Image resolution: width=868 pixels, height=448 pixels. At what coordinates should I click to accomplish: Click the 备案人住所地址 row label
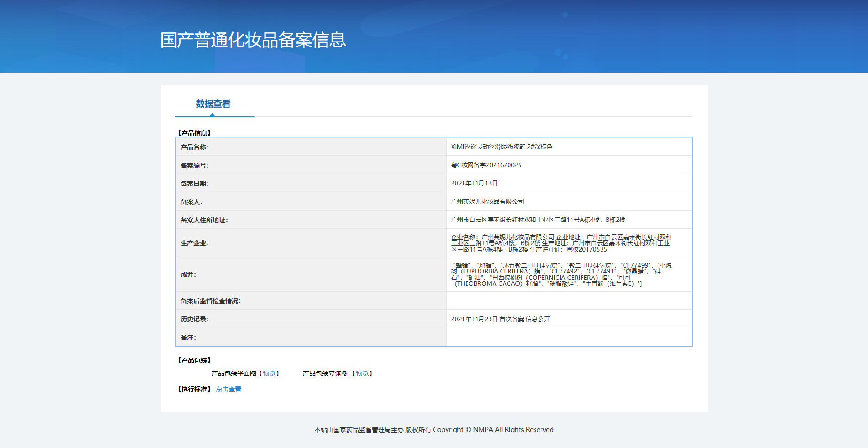pos(204,220)
